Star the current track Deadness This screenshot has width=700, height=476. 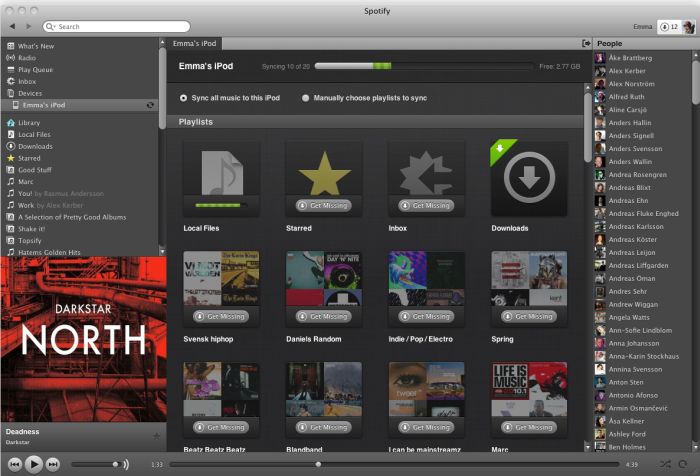[x=155, y=436]
